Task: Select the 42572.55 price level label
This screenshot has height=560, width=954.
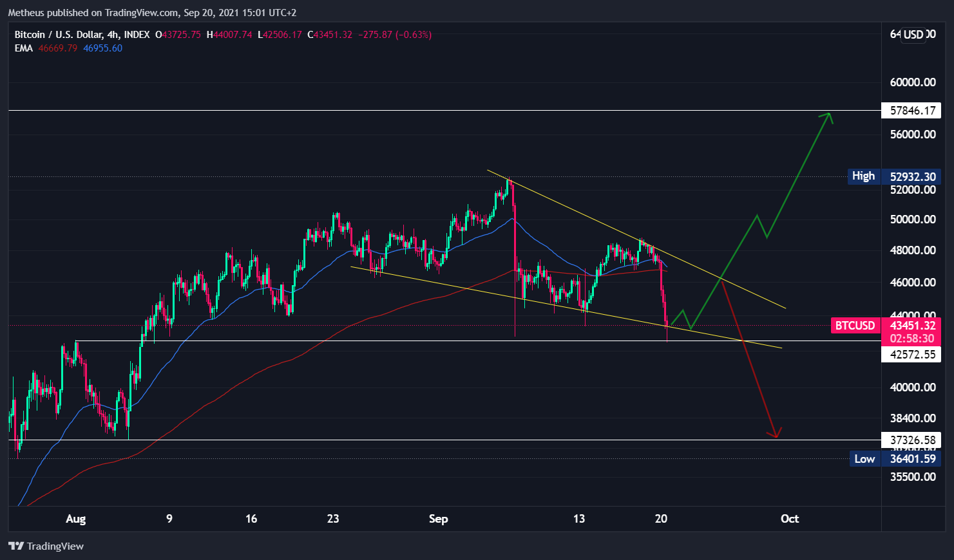Action: point(911,355)
